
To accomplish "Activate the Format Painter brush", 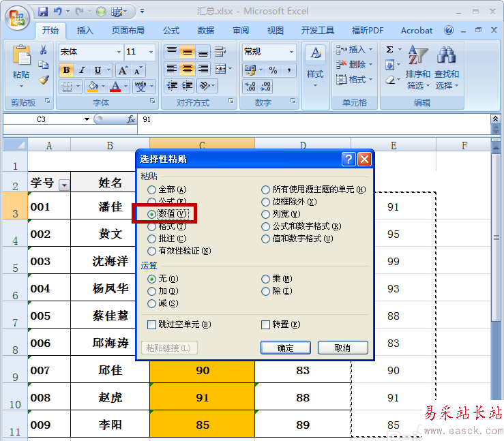I will coord(44,79).
